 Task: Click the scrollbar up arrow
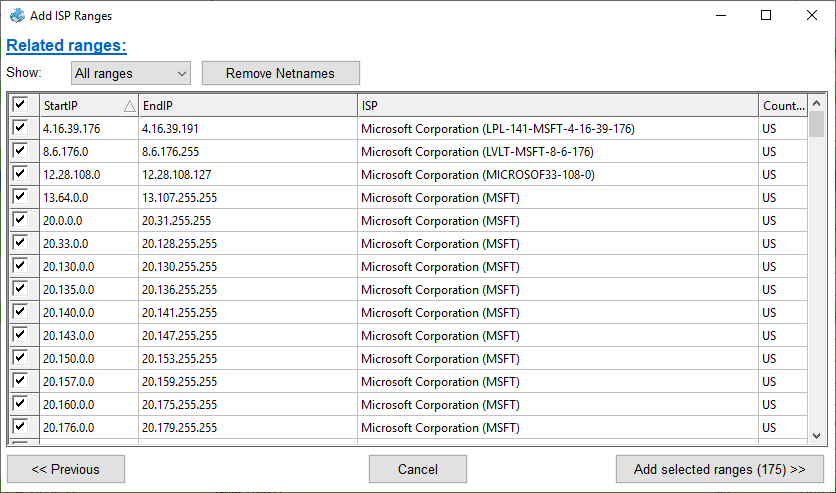coord(816,103)
